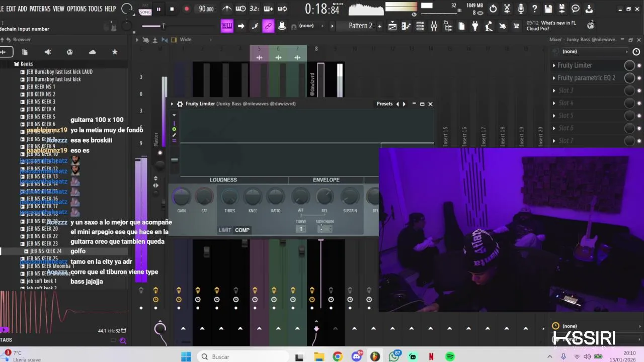The height and width of the screenshot is (362, 644).
Task: Open the FILE/EDIT menu EDIT item
Action: tap(10, 9)
